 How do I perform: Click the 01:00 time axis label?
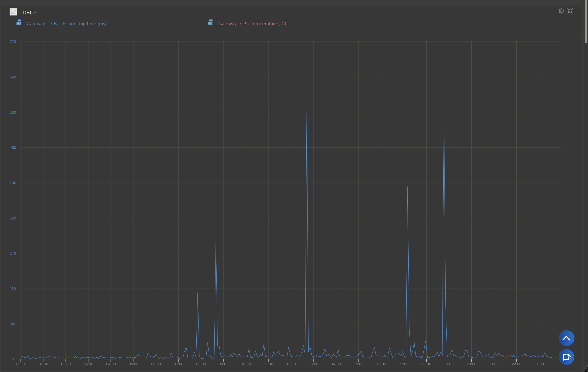[43, 364]
